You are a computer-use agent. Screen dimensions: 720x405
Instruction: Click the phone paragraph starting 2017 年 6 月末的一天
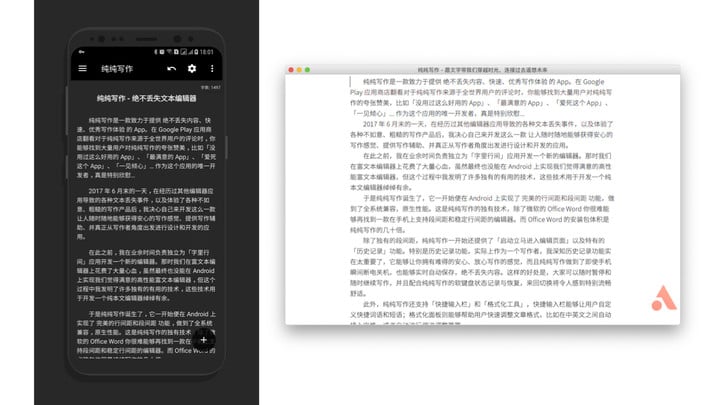click(x=146, y=214)
